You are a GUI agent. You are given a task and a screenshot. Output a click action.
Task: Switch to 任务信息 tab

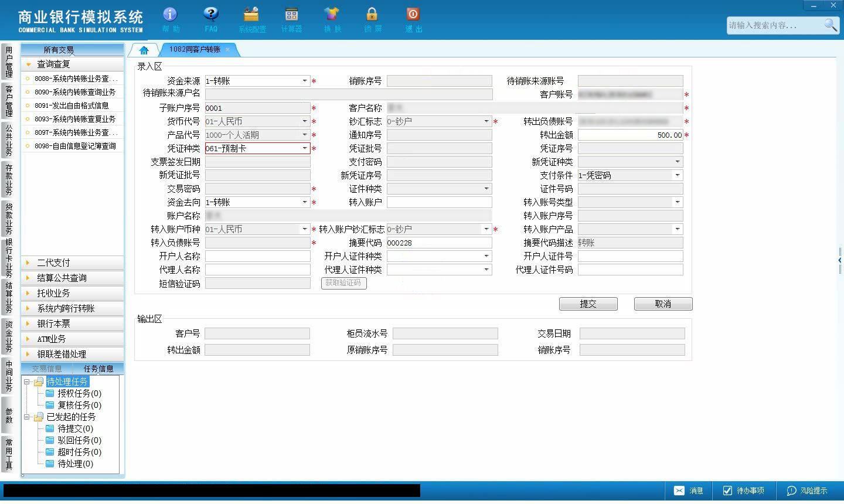[98, 369]
